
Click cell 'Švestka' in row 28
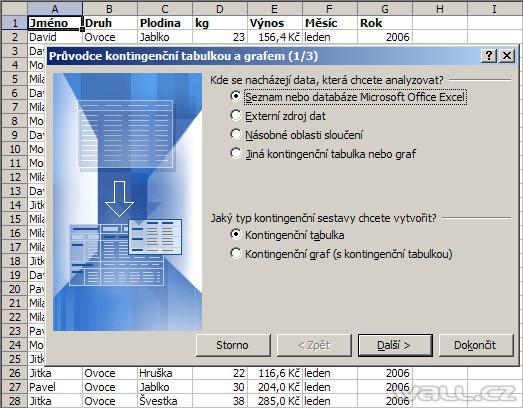click(165, 401)
